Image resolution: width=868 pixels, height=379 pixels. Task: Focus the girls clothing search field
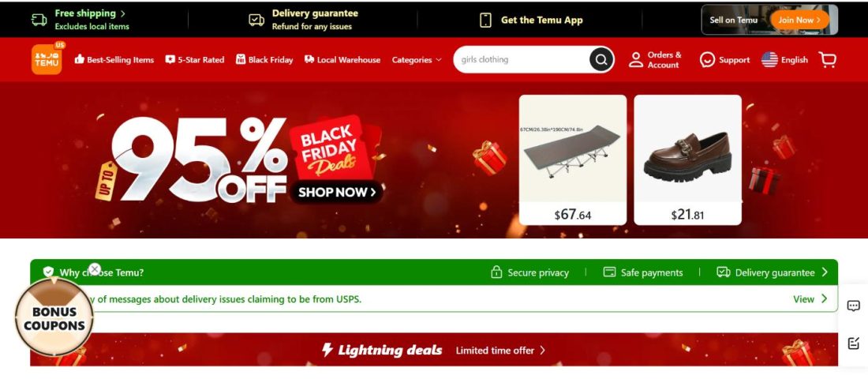point(520,59)
